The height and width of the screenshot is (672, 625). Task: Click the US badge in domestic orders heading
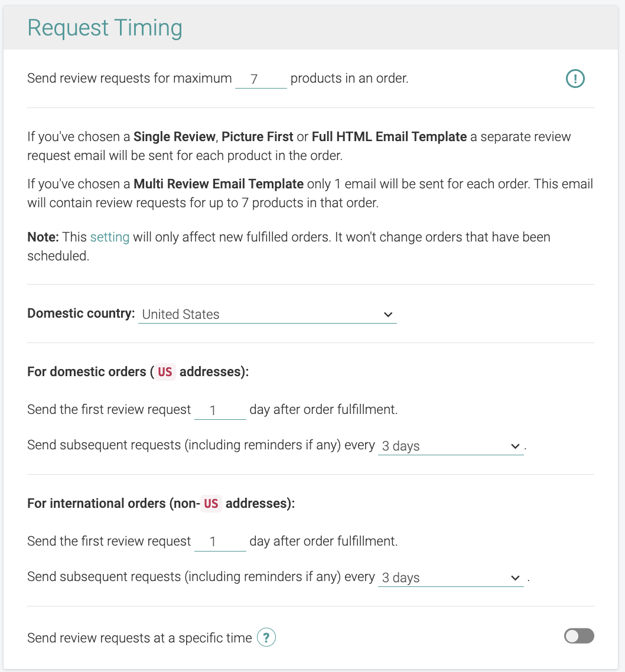click(x=165, y=373)
